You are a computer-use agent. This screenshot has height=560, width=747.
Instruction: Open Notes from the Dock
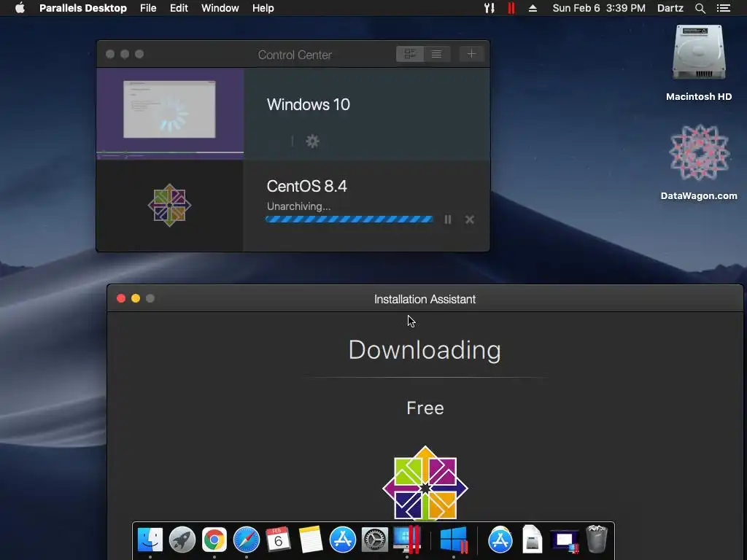tap(311, 540)
